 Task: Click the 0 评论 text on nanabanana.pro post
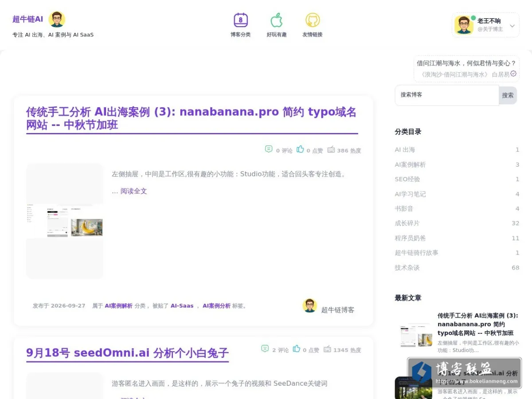(284, 151)
